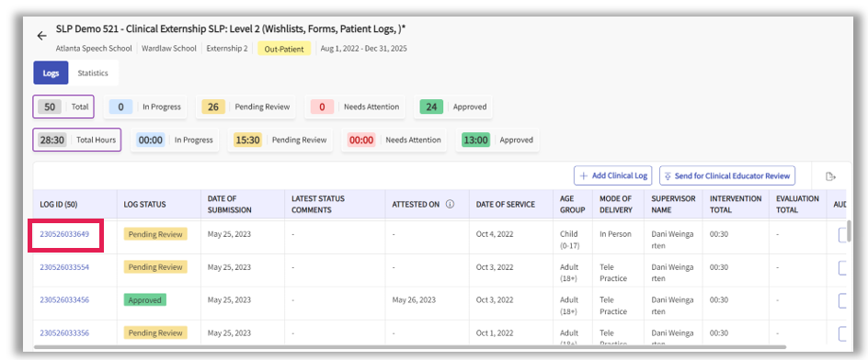This screenshot has height=360, width=868.
Task: Click the info icon next to Attested On
Action: point(450,205)
